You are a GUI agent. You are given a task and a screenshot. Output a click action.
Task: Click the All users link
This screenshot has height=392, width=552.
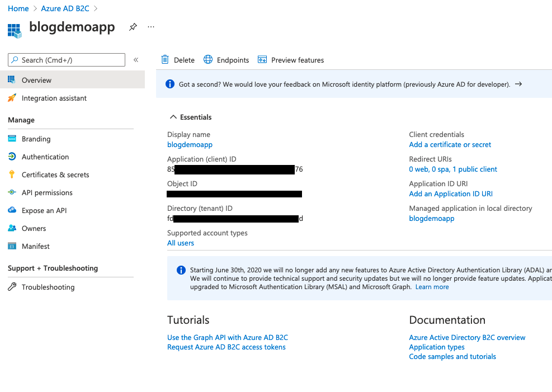click(x=181, y=243)
